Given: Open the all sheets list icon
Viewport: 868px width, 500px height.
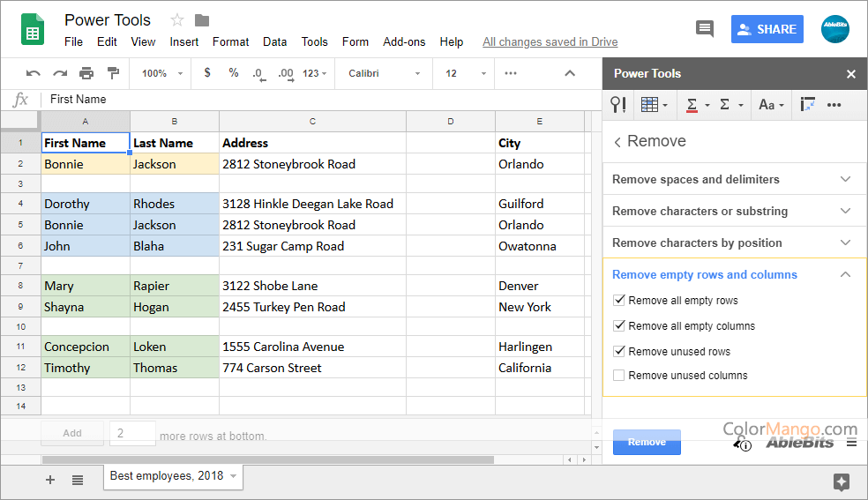Looking at the screenshot, I should point(78,480).
